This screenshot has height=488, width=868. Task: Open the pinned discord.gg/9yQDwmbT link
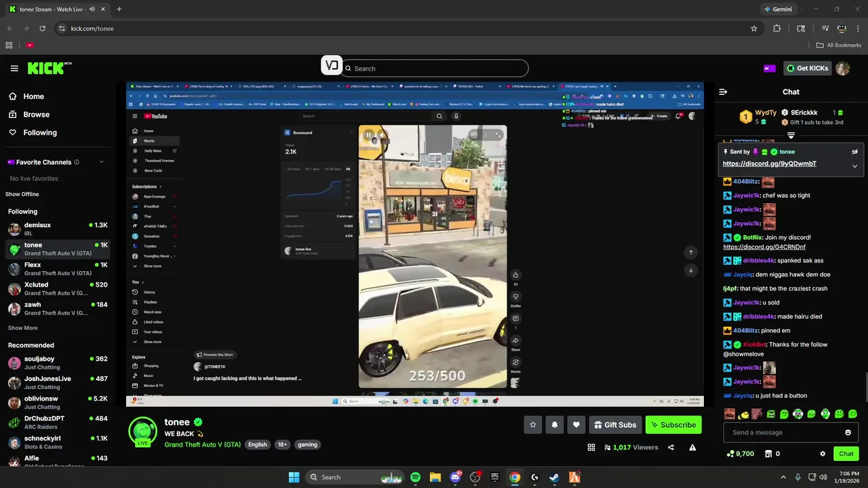[x=769, y=164]
